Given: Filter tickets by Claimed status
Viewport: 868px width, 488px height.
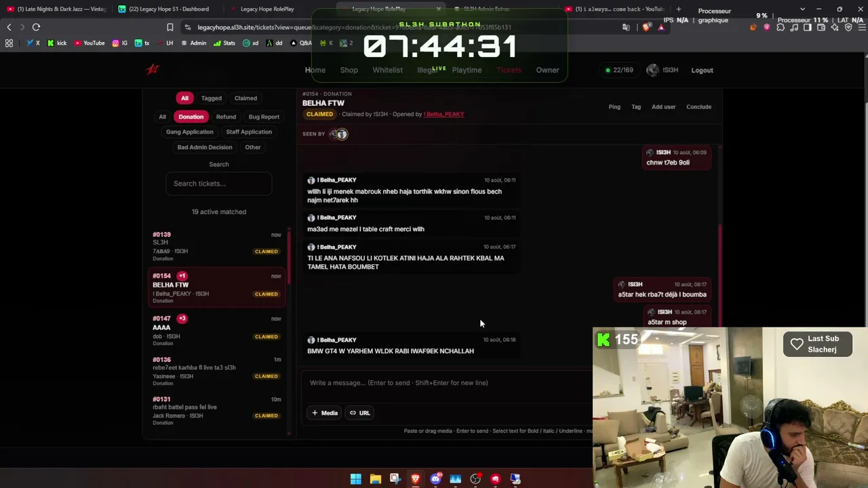Looking at the screenshot, I should [x=245, y=98].
